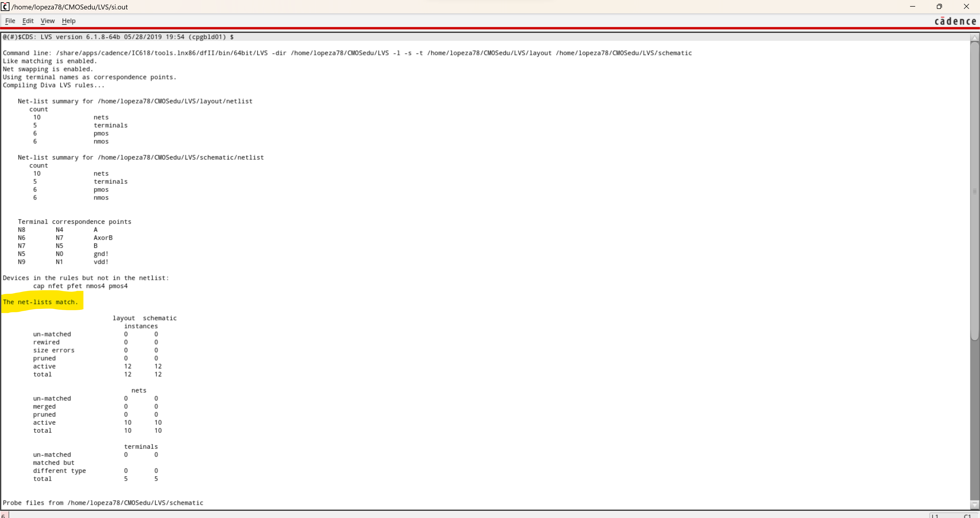This screenshot has height=518, width=980.
Task: Close the si.out window
Action: click(966, 6)
